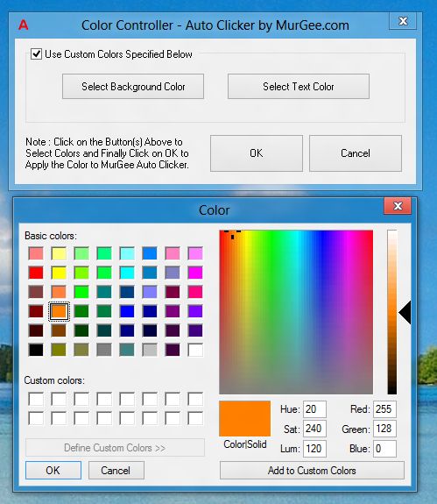Pick the cyan basic color swatch
Viewport: 437px width, 504px height.
pos(127,273)
